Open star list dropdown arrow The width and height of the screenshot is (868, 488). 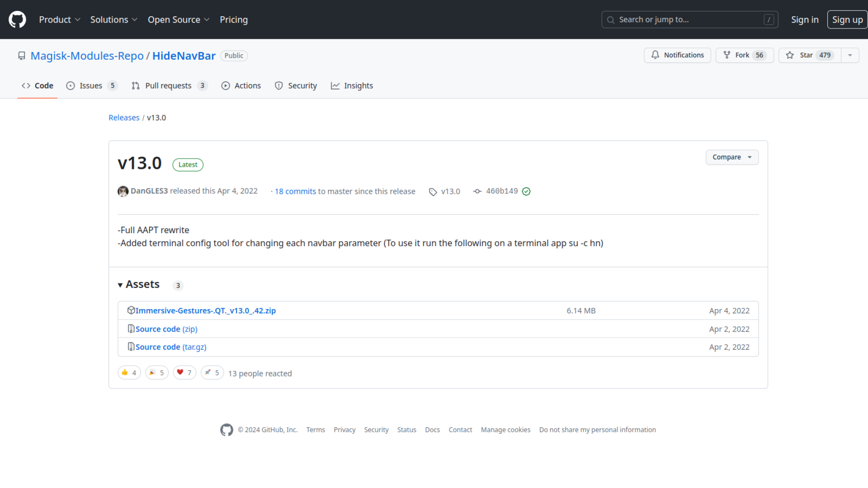click(x=850, y=55)
